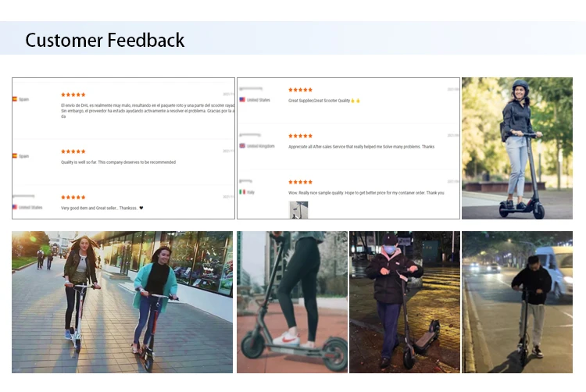The height and width of the screenshot is (392, 586).
Task: Click the Italy flag icon
Action: 242,191
